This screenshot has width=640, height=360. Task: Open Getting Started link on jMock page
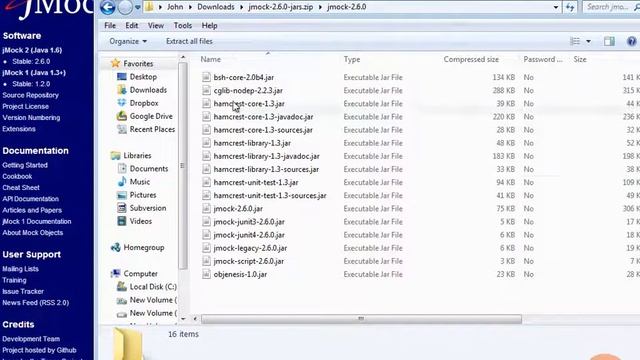point(25,165)
